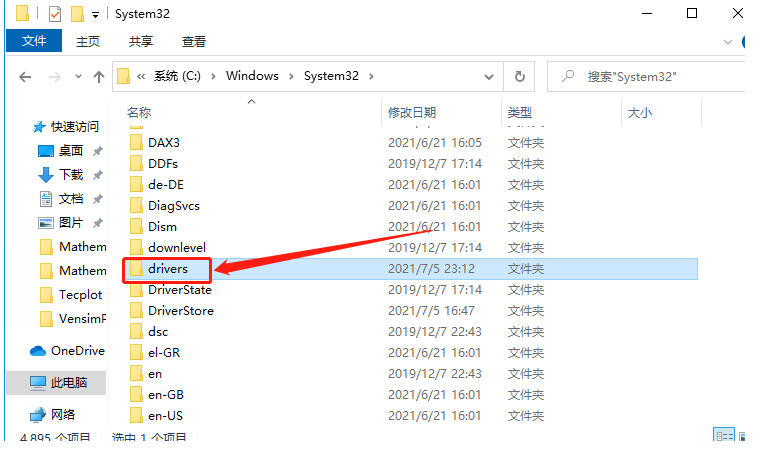Select the DriverState folder icon

click(136, 289)
